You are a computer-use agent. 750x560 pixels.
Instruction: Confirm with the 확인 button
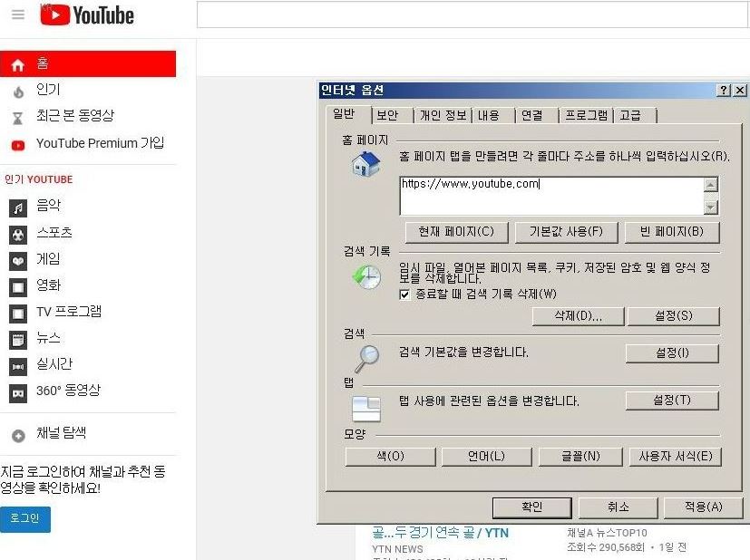[531, 507]
